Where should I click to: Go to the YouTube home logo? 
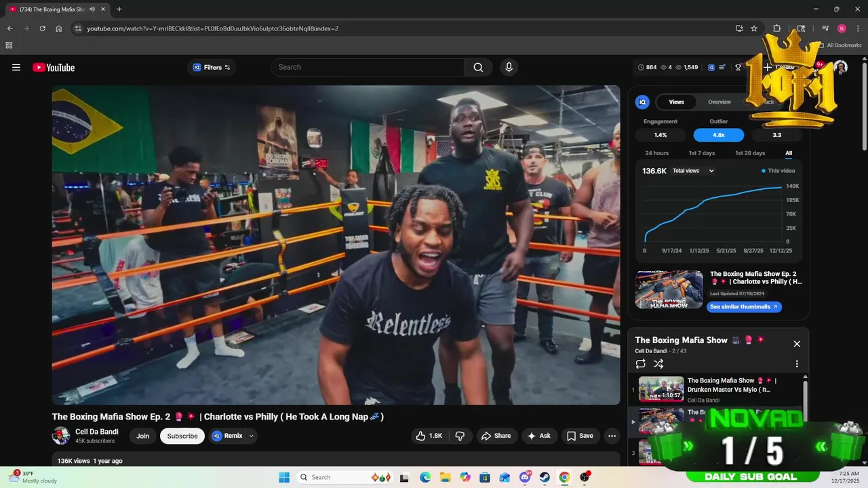(54, 67)
